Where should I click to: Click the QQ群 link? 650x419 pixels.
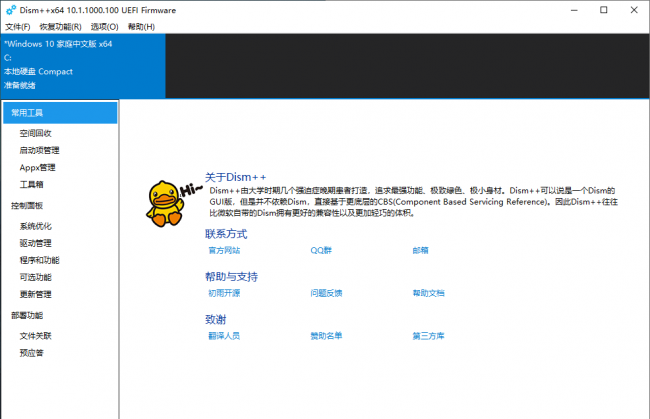321,250
